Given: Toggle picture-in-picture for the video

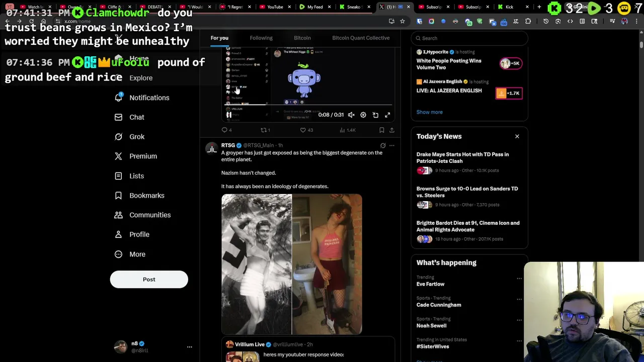Looking at the screenshot, I should [x=375, y=115].
